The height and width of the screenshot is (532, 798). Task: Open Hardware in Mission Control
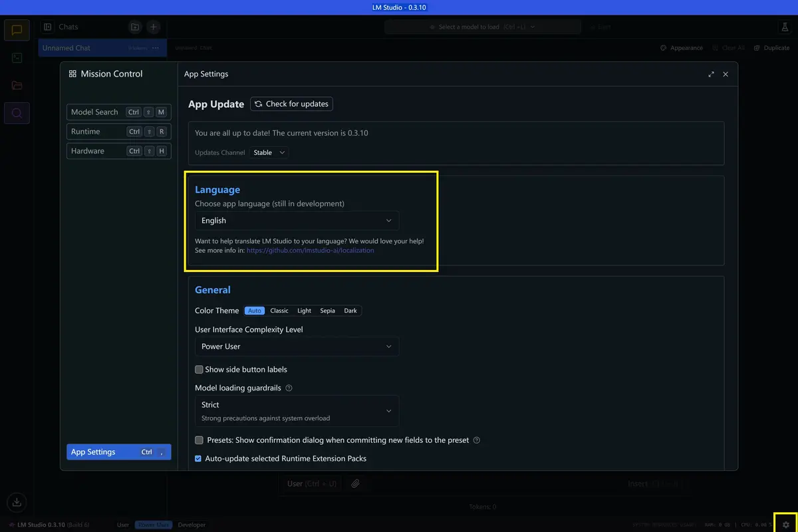[119, 151]
